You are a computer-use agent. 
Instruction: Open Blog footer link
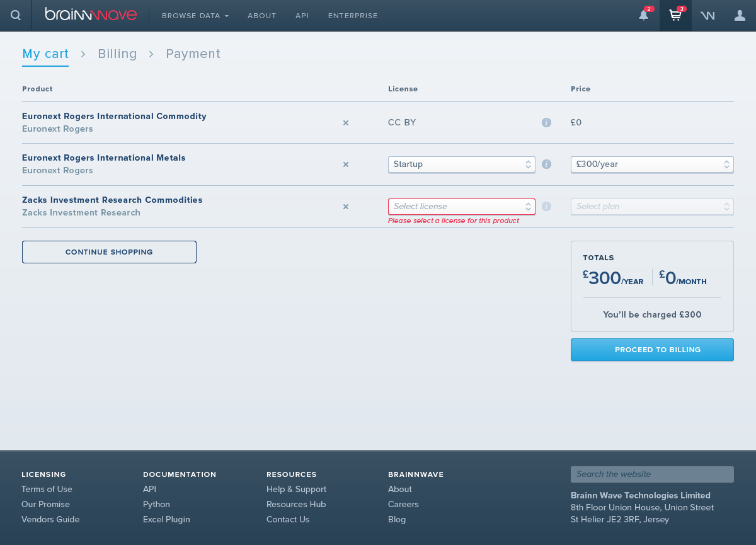pos(397,520)
